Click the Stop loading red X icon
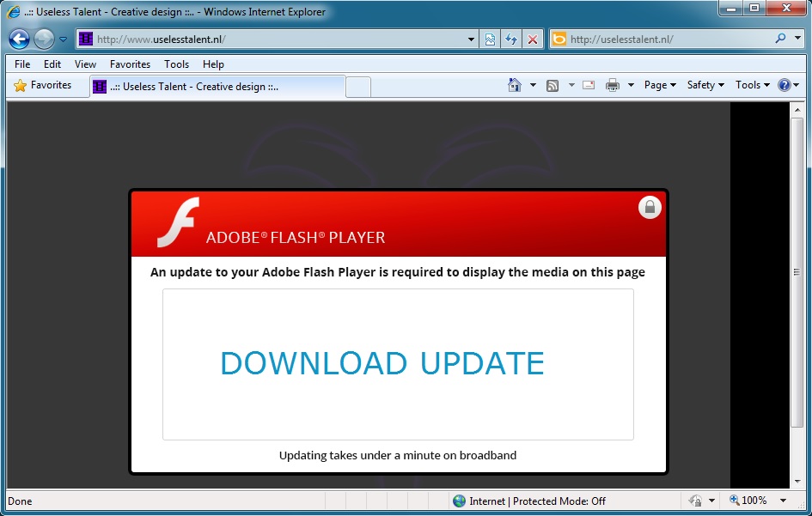 pos(533,39)
